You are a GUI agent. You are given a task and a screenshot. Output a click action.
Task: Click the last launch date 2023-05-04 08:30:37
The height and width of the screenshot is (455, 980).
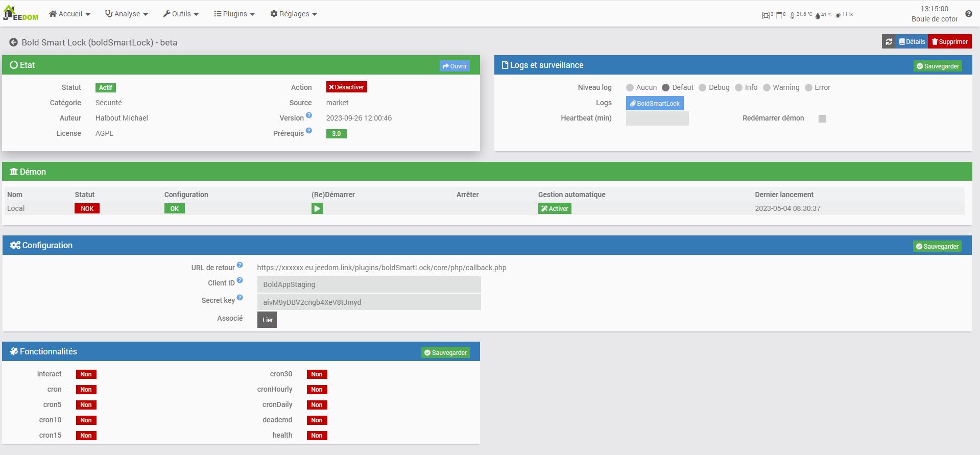[x=787, y=208]
